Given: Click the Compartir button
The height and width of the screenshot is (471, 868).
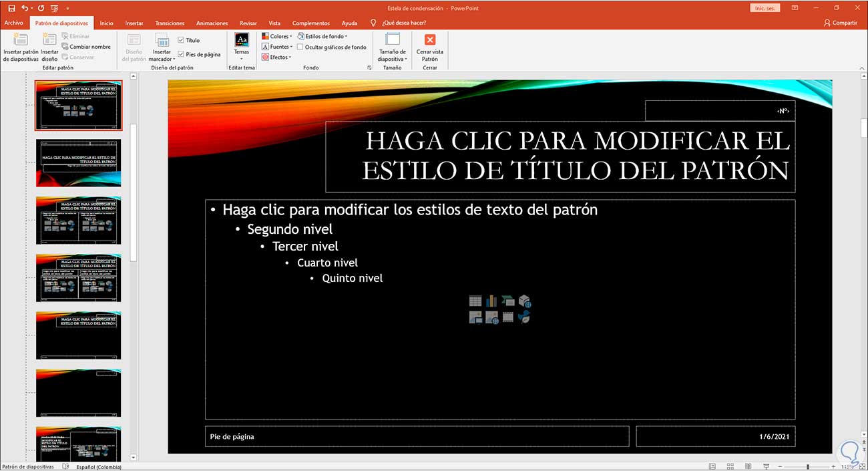Looking at the screenshot, I should pos(840,23).
